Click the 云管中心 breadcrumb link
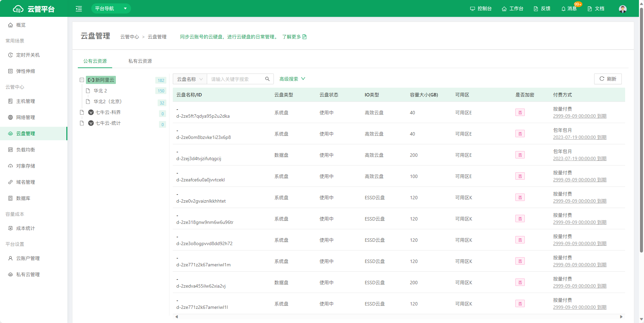This screenshot has width=644, height=323. click(x=130, y=37)
